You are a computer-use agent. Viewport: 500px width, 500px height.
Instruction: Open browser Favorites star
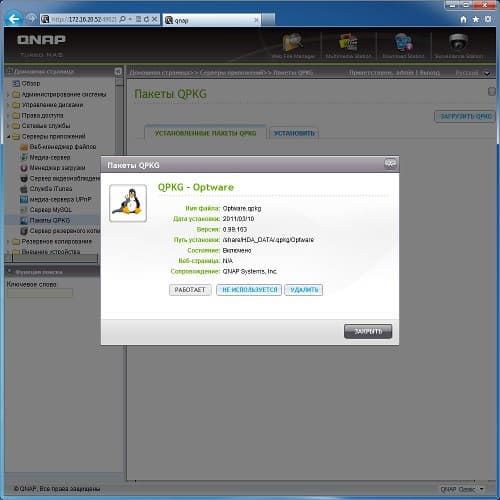click(476, 19)
